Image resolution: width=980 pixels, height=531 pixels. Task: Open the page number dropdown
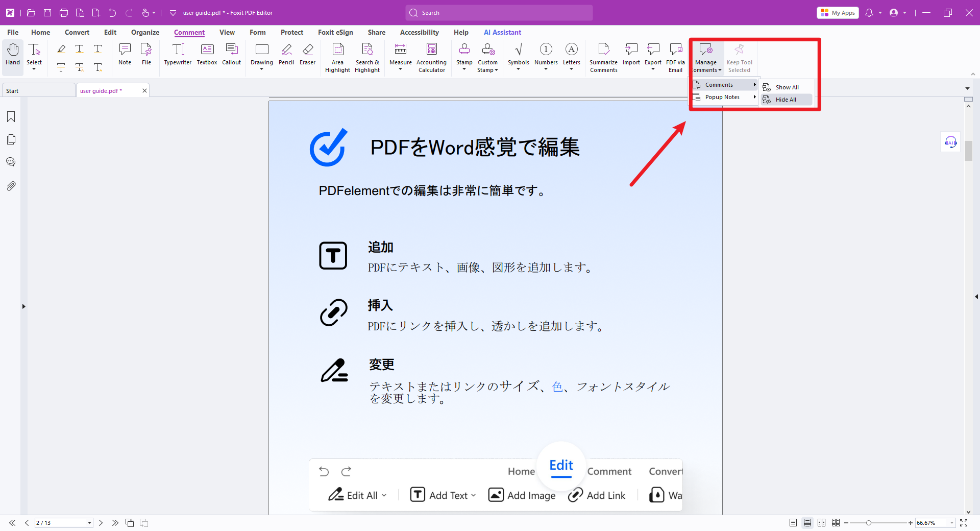tap(89, 523)
